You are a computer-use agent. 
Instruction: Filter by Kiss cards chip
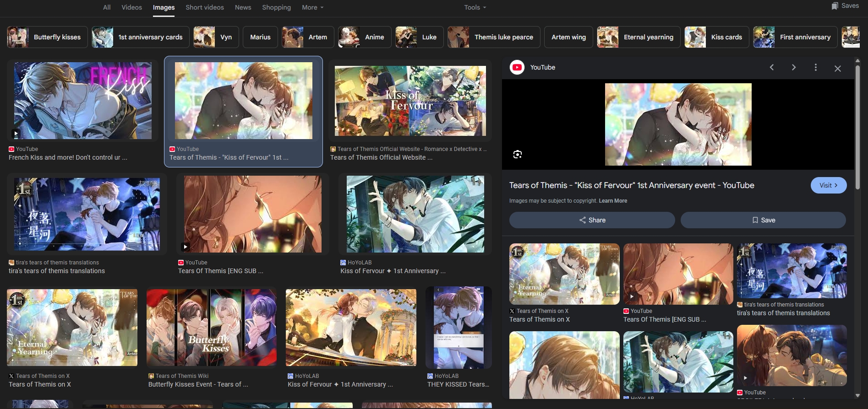[717, 37]
